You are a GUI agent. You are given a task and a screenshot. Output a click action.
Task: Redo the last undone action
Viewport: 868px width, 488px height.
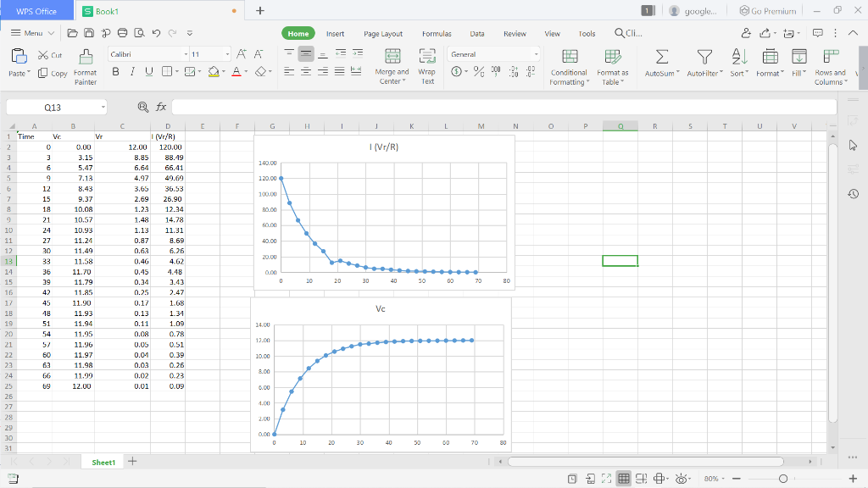pos(172,33)
